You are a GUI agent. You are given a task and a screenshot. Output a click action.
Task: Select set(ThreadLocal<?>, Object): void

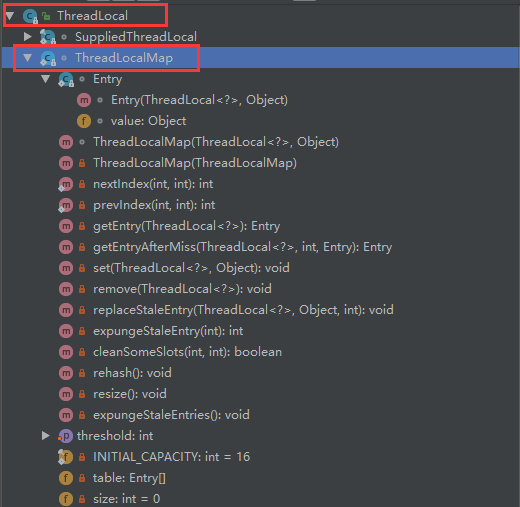[x=191, y=268]
